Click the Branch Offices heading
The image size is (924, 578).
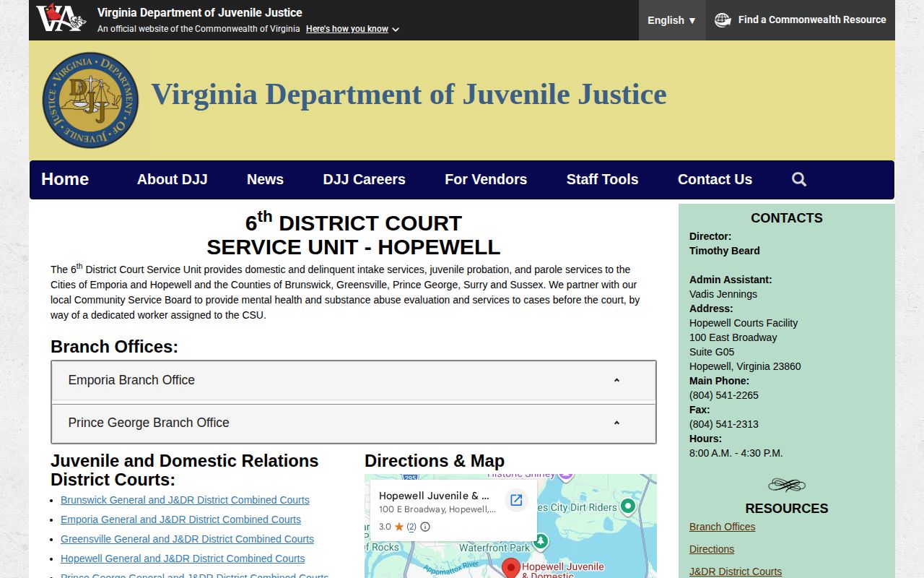point(114,347)
